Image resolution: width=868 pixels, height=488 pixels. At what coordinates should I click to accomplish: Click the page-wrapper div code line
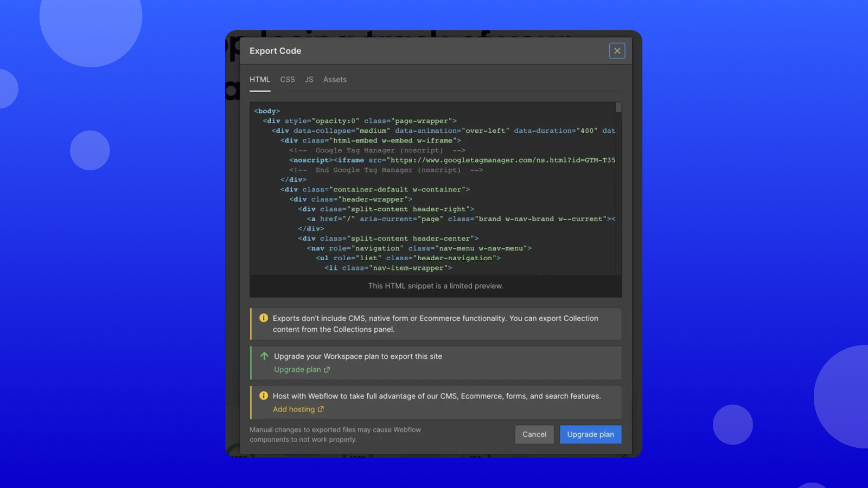[360, 121]
